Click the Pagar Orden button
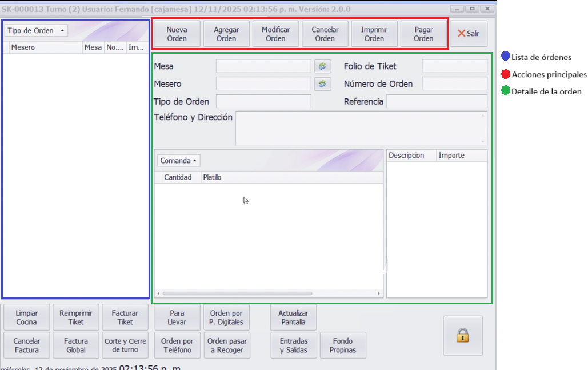588x370 pixels. coord(423,34)
